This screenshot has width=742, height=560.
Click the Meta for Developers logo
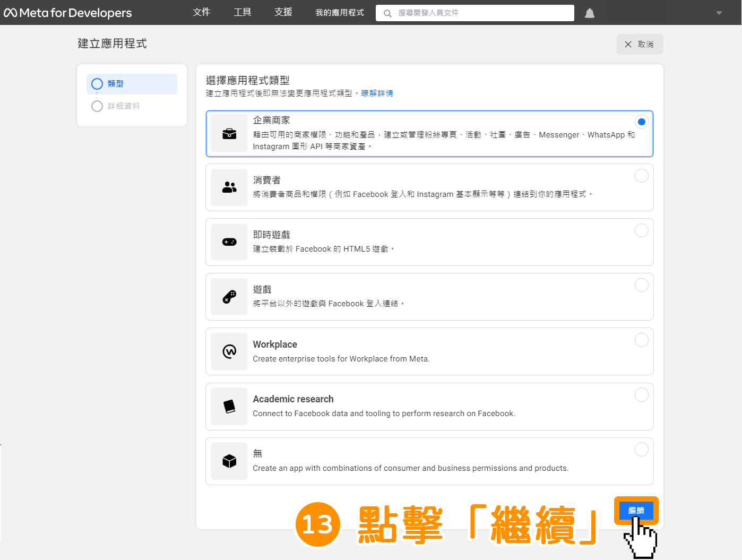coord(67,13)
